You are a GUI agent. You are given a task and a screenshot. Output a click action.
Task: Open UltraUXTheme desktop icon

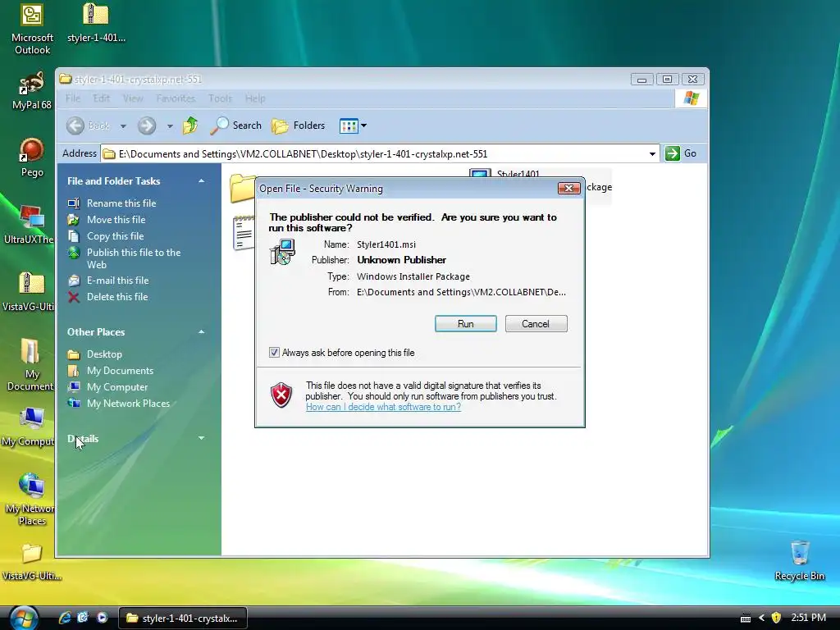[x=30, y=225]
